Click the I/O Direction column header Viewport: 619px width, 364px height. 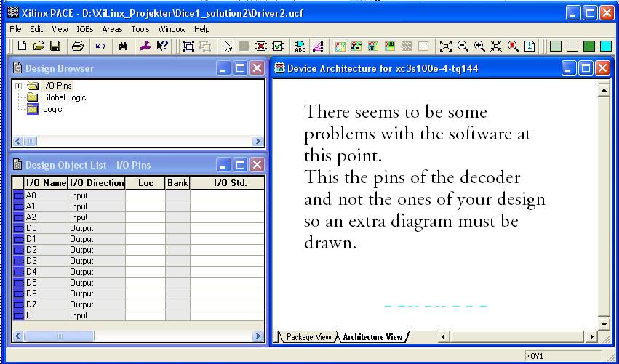pos(96,183)
